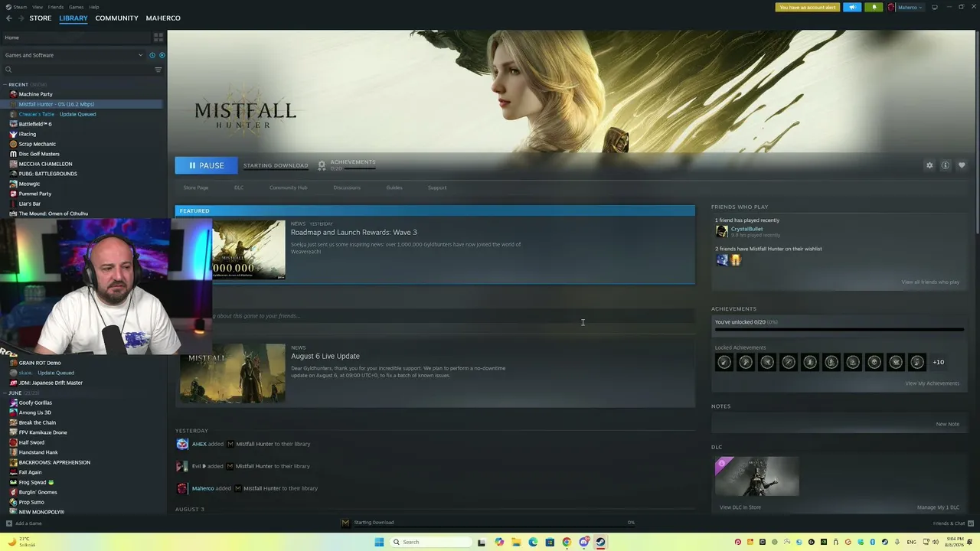Click the CrystalBullet friend avatar
This screenshot has height=551, width=980.
click(x=721, y=232)
